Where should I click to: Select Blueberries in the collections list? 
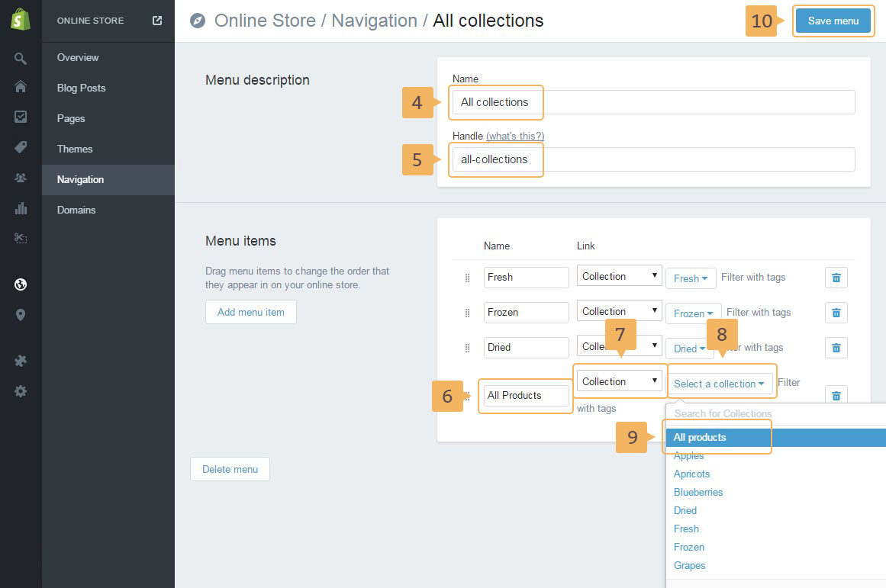click(698, 493)
